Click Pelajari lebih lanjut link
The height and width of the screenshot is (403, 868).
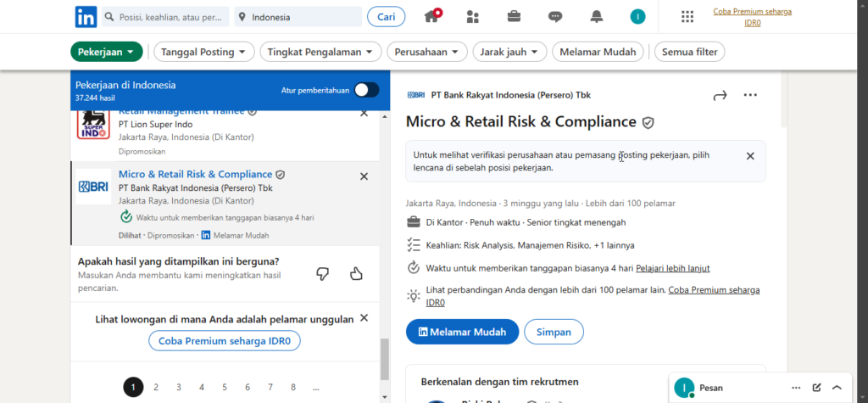[x=672, y=268]
